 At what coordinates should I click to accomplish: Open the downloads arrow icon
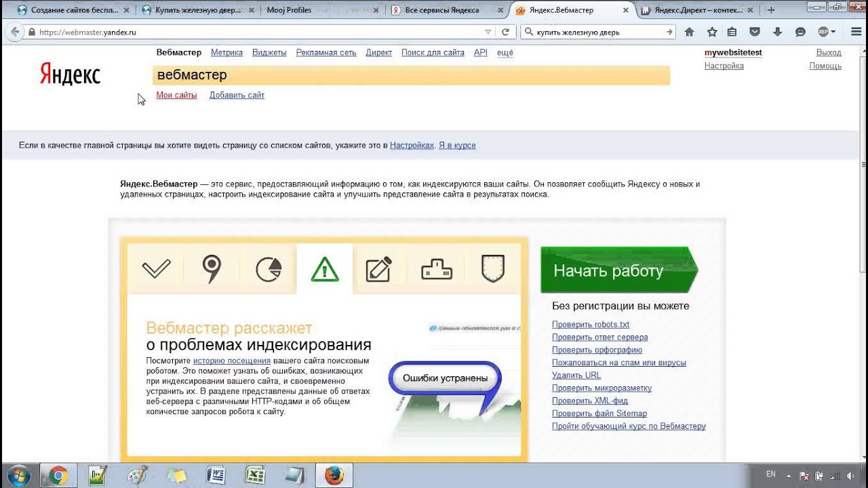coord(777,32)
